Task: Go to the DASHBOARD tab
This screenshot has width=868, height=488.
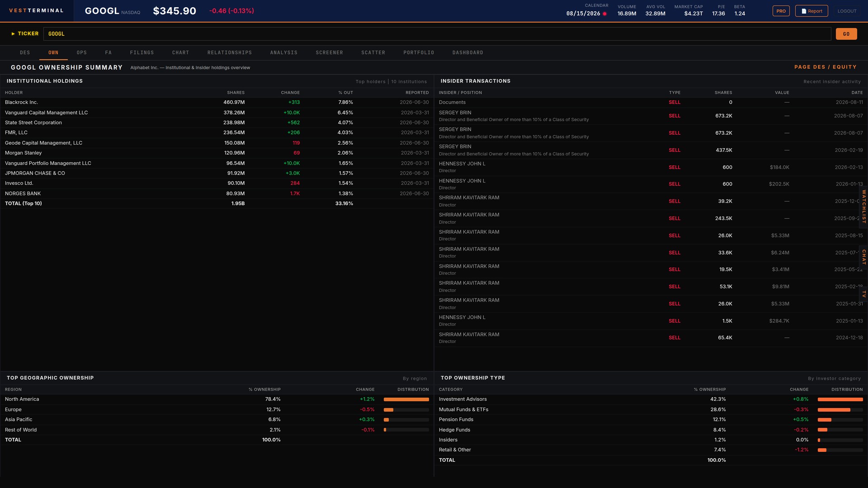Action: (468, 53)
